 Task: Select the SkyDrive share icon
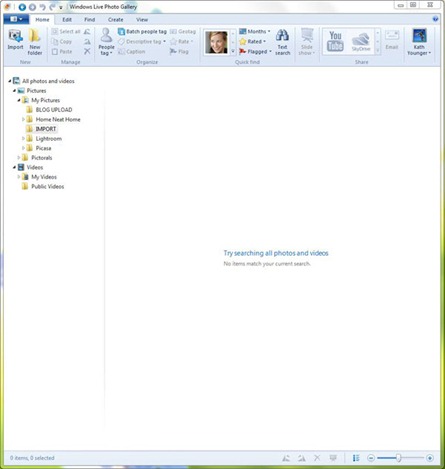[361, 42]
